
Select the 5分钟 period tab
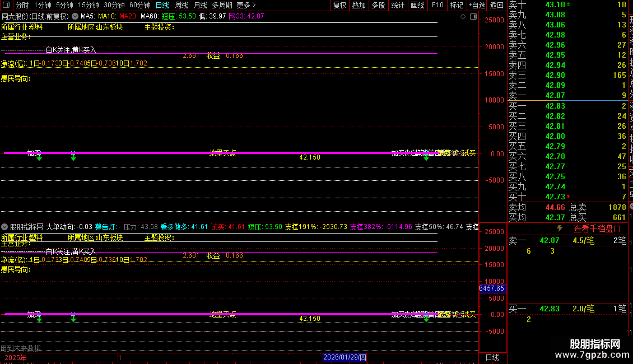[64, 5]
